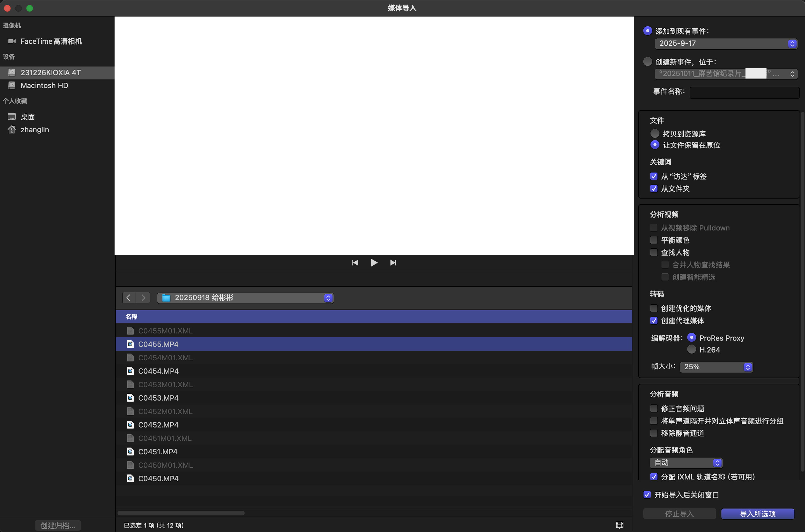Image resolution: width=805 pixels, height=532 pixels.
Task: Click the 创建归档 button
Action: 58,525
